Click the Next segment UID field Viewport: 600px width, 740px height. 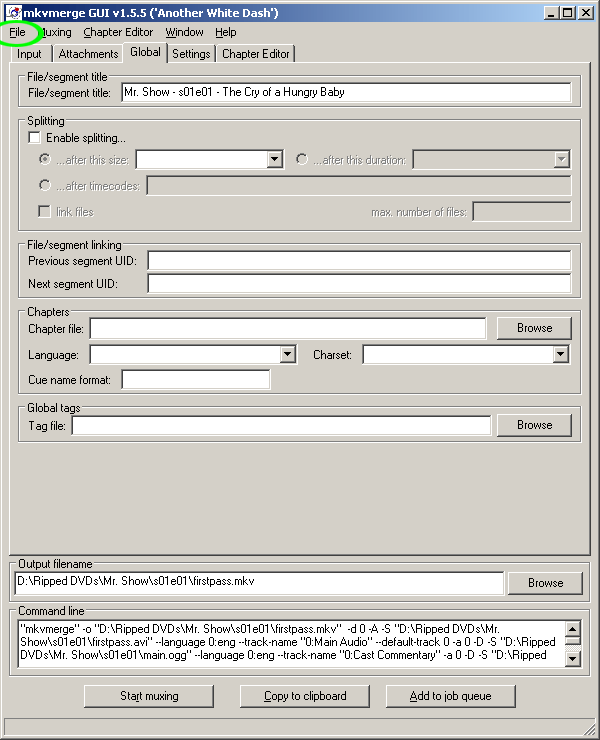[359, 284]
